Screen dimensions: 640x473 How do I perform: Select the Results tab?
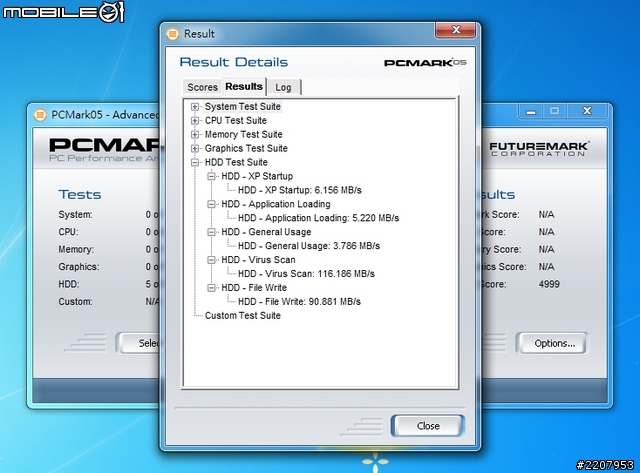(244, 87)
